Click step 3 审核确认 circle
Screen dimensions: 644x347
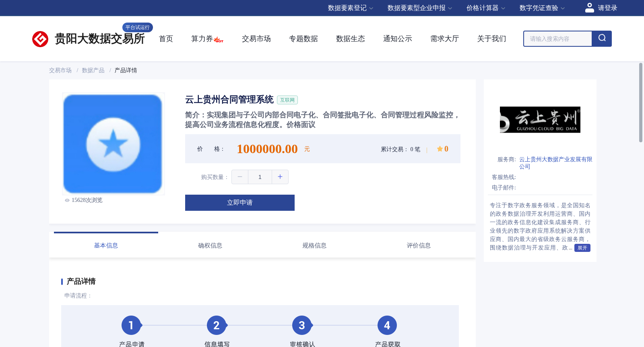tap(302, 325)
